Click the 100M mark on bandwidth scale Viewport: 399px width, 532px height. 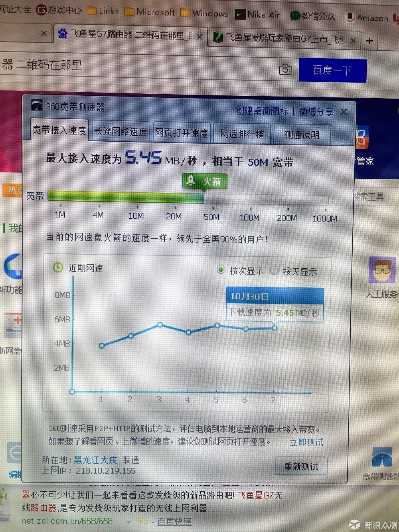click(x=250, y=218)
